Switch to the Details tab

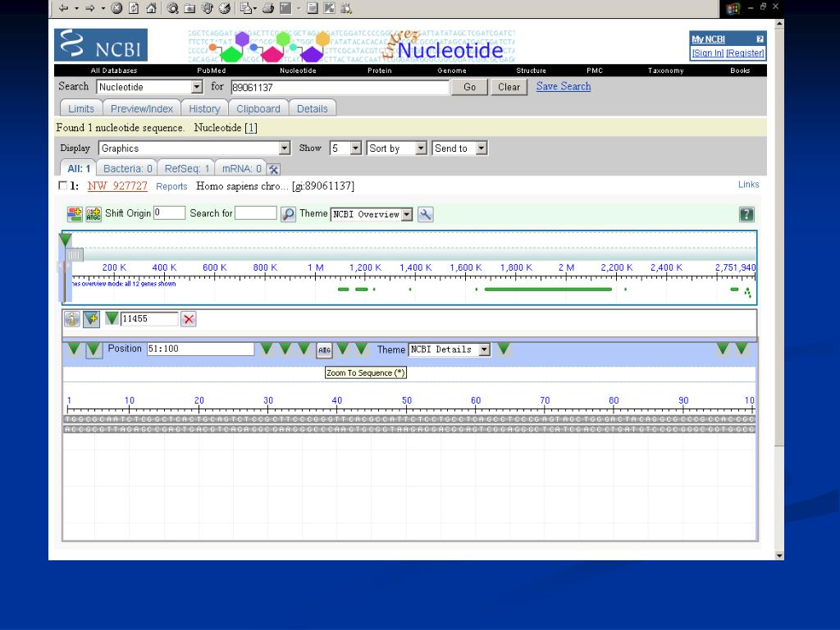pyautogui.click(x=313, y=108)
